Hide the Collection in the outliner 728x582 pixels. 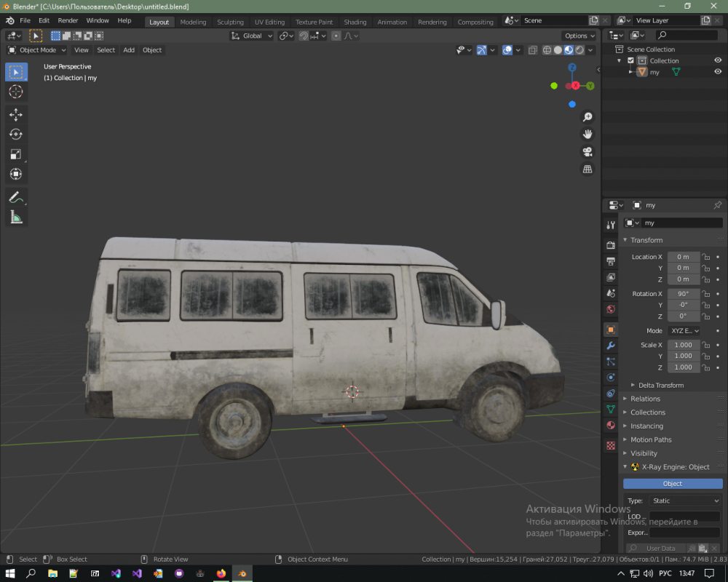718,60
